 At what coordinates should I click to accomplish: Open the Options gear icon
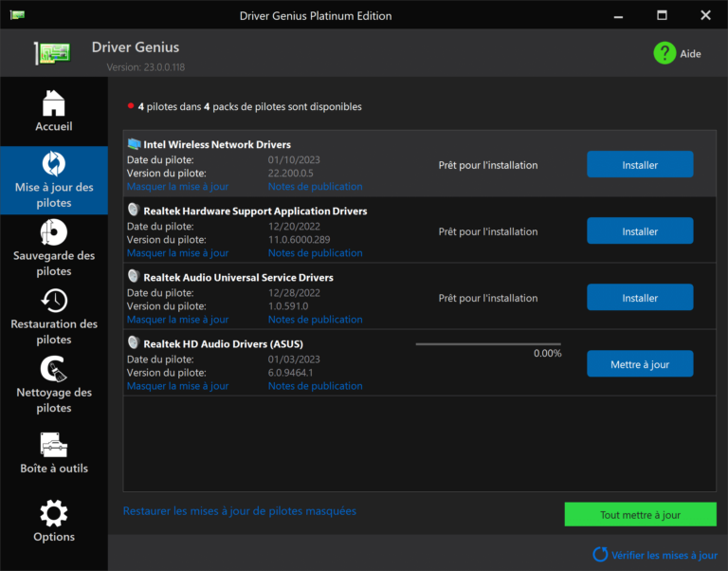click(54, 513)
